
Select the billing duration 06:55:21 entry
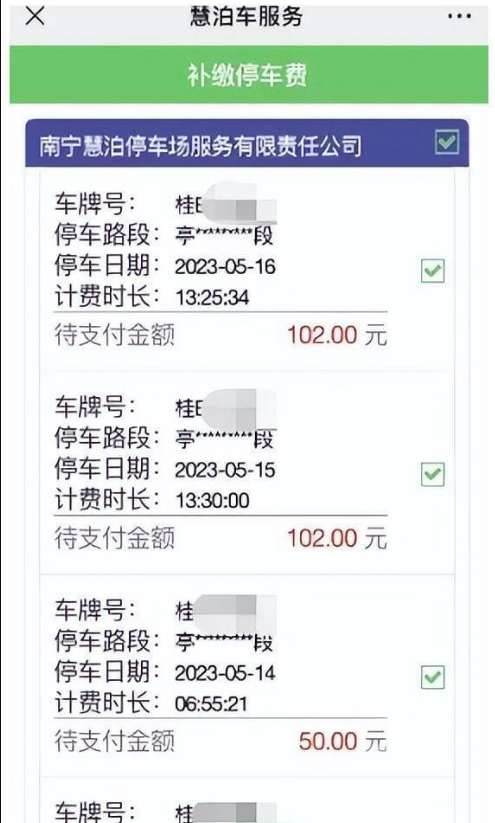(211, 704)
